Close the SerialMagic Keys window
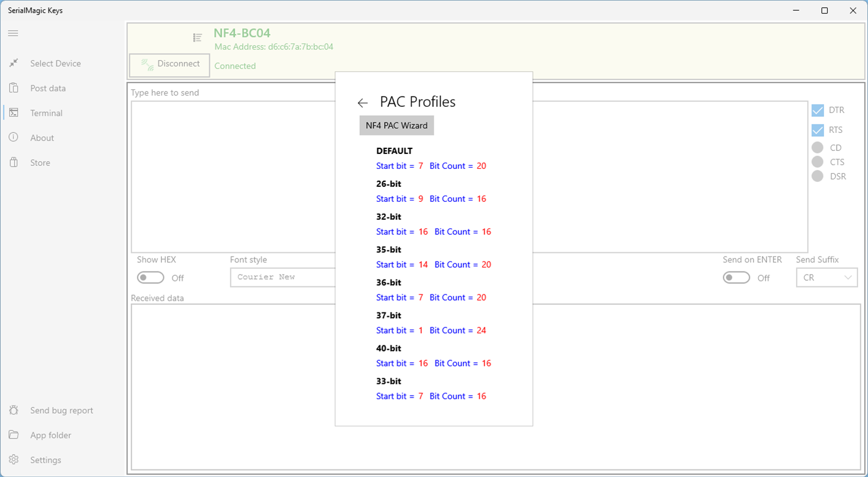 [x=853, y=11]
